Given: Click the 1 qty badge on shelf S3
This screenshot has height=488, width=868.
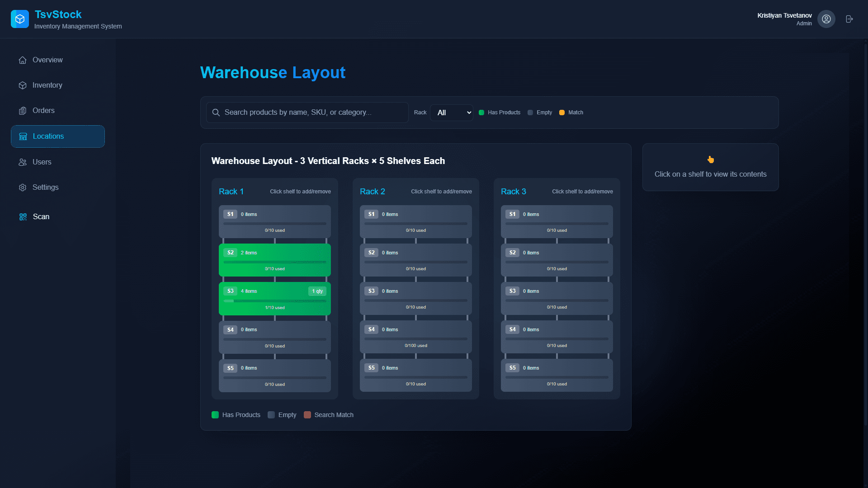Looking at the screenshot, I should click(317, 291).
